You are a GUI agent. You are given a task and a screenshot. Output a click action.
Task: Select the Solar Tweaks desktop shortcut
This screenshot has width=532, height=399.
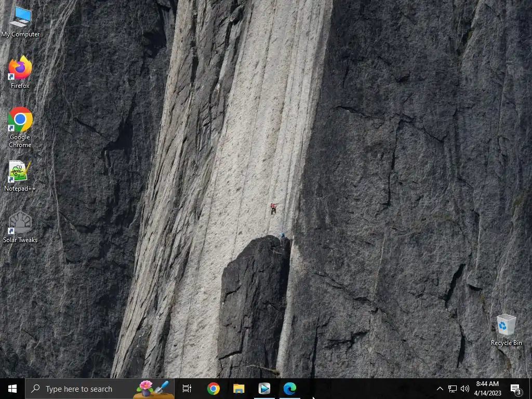[20, 227]
